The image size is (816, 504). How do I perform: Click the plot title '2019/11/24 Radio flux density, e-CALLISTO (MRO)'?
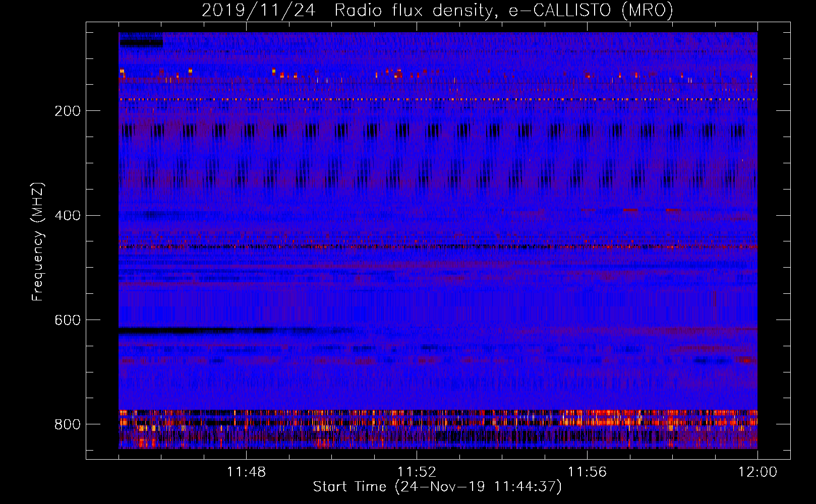coord(437,11)
